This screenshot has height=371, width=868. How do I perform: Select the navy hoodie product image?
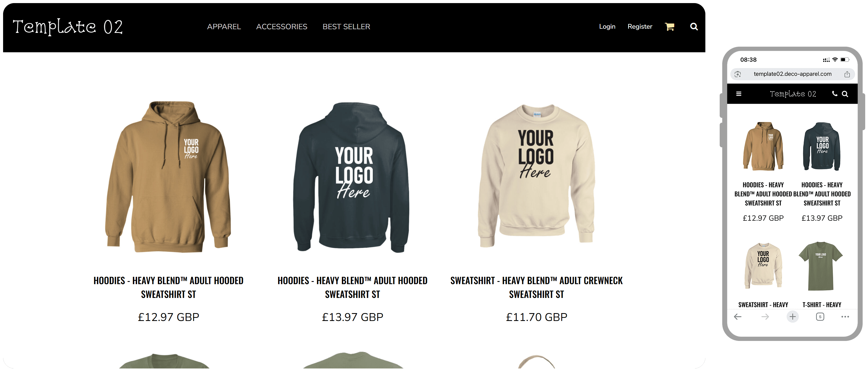coord(352,177)
